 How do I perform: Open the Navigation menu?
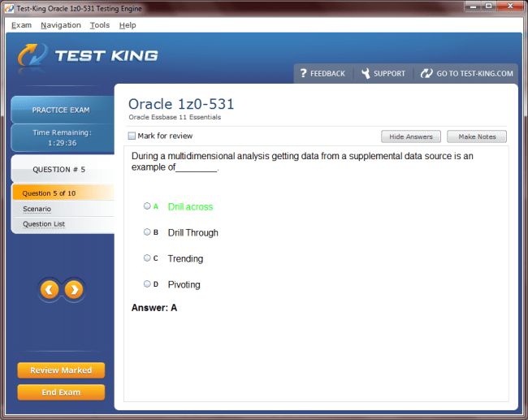[61, 25]
